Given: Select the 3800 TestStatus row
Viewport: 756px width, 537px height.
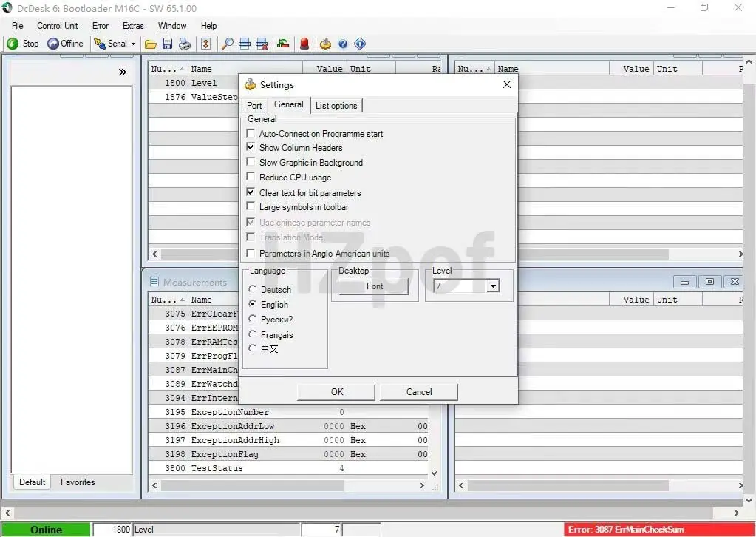Looking at the screenshot, I should (x=287, y=468).
